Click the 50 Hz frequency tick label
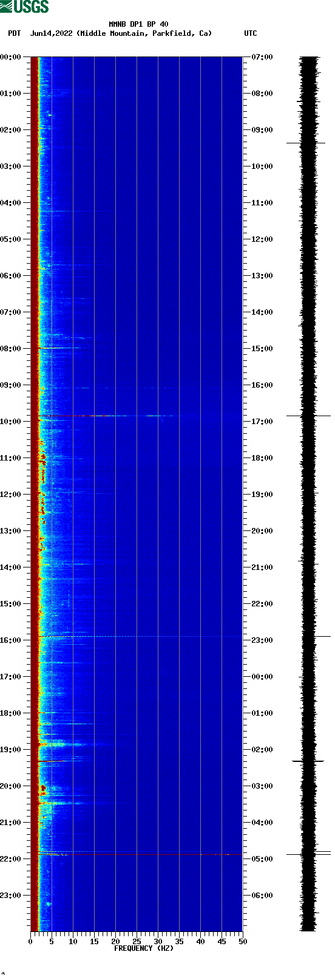 [242, 942]
